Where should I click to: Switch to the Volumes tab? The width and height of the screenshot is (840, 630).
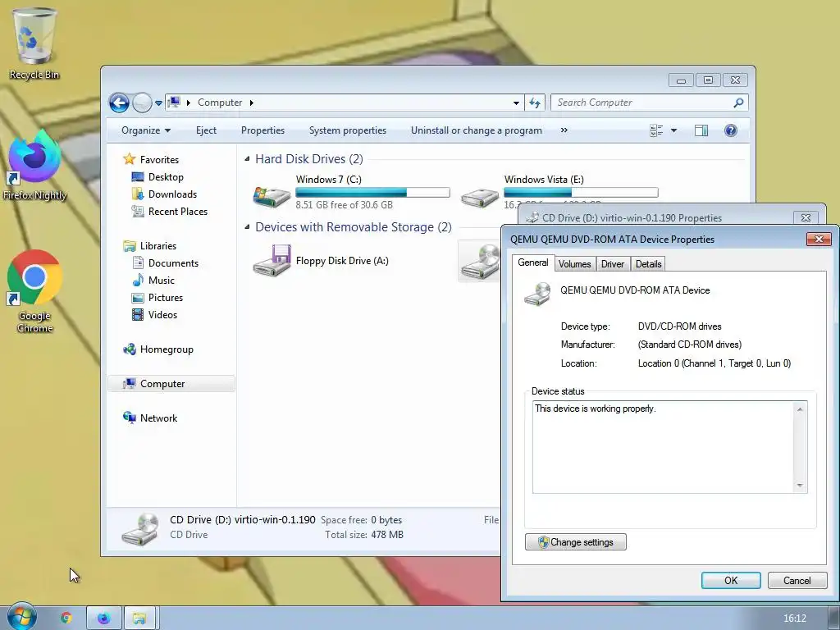click(x=574, y=263)
